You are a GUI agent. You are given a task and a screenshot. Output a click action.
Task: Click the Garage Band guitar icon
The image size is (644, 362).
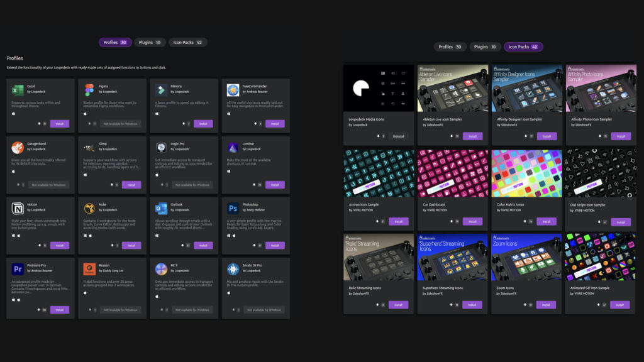(18, 148)
